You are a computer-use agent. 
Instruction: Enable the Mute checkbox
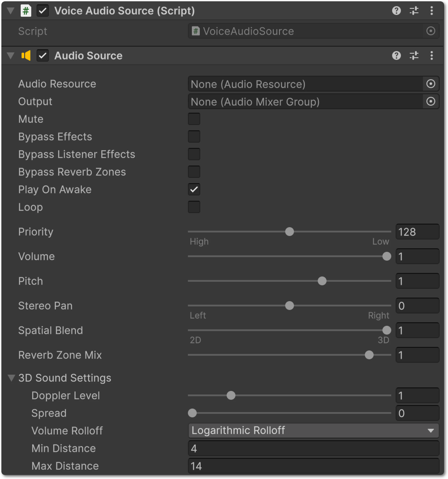[194, 119]
